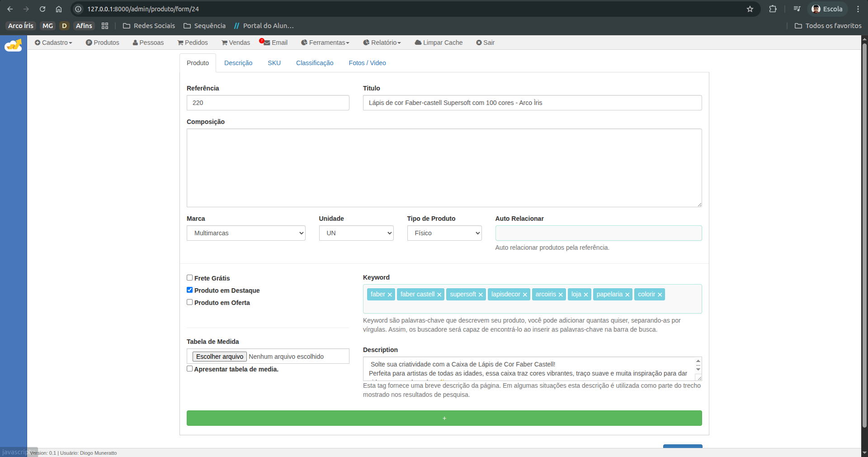Click the browser reload icon
Screen dimensions: 868x457
pyautogui.click(x=42, y=9)
